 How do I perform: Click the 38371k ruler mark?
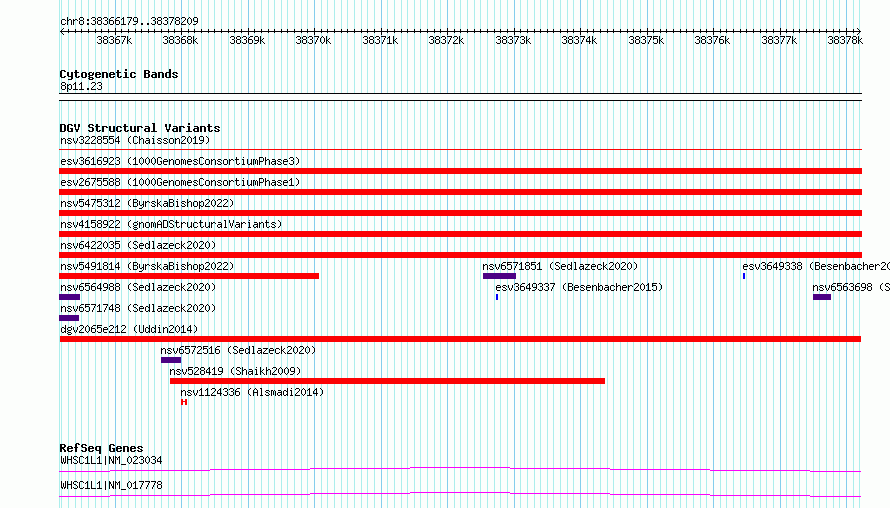click(380, 40)
